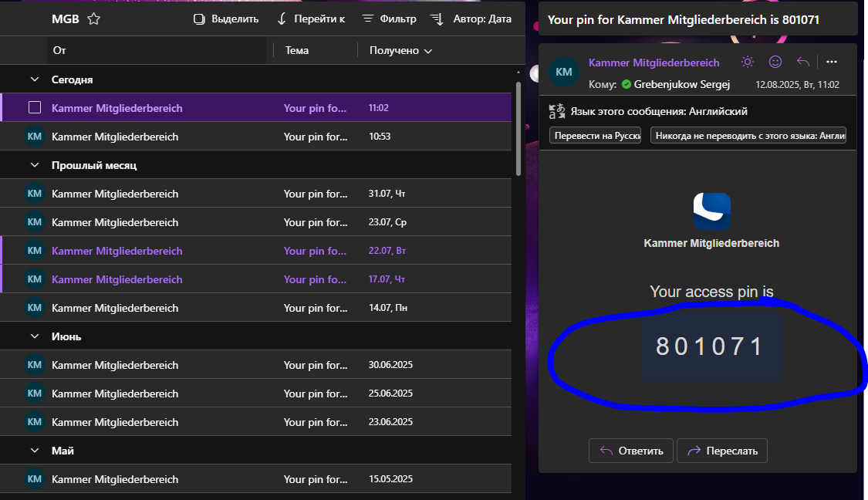Open the unread email dated 17.07, Чт

pyautogui.click(x=255, y=279)
